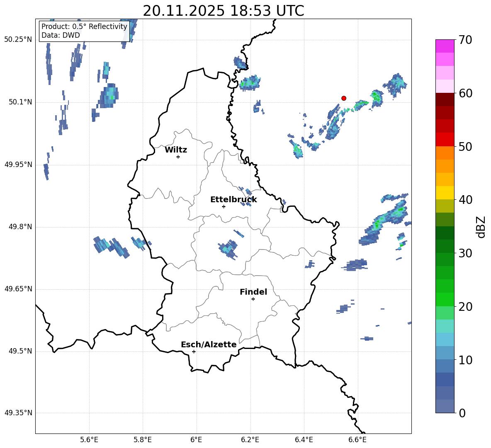Image resolution: width=491 pixels, height=448 pixels.
Task: Click the longitude label 5.6°E
Action: (x=89, y=440)
